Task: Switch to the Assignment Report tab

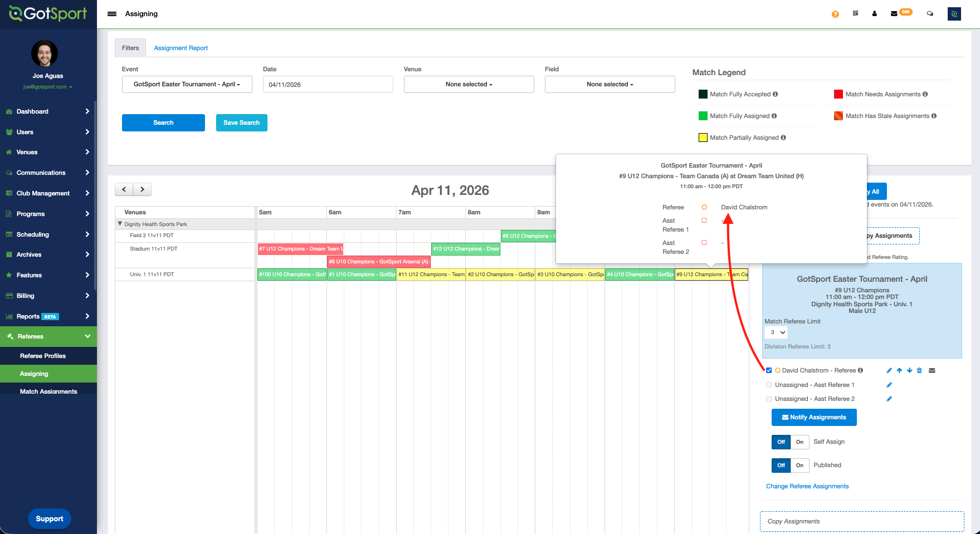Action: pos(181,48)
